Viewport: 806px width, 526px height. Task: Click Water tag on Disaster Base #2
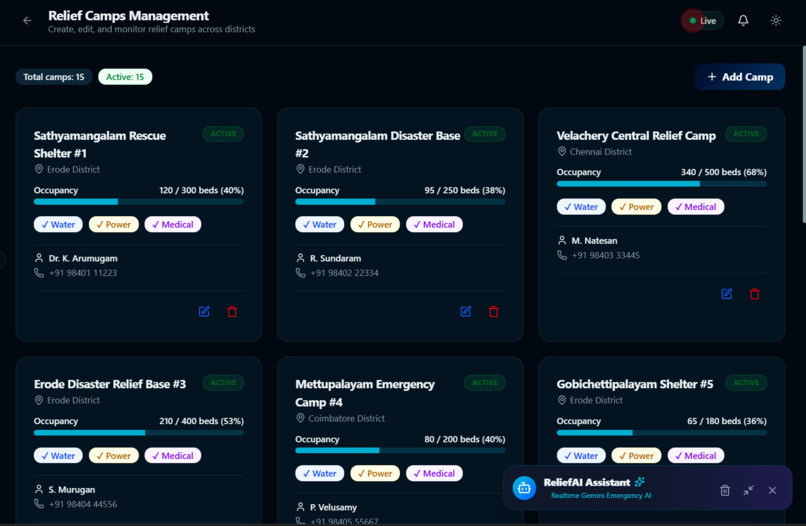(319, 224)
